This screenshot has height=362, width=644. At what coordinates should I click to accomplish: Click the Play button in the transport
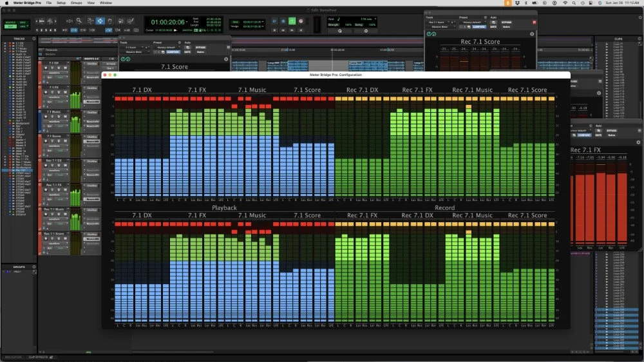(292, 21)
